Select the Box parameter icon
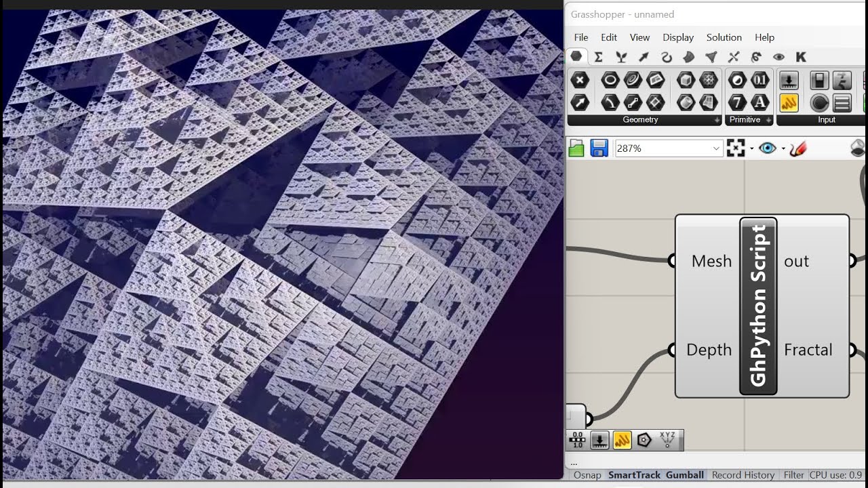Viewport: 868px width, 488px height. tap(686, 81)
